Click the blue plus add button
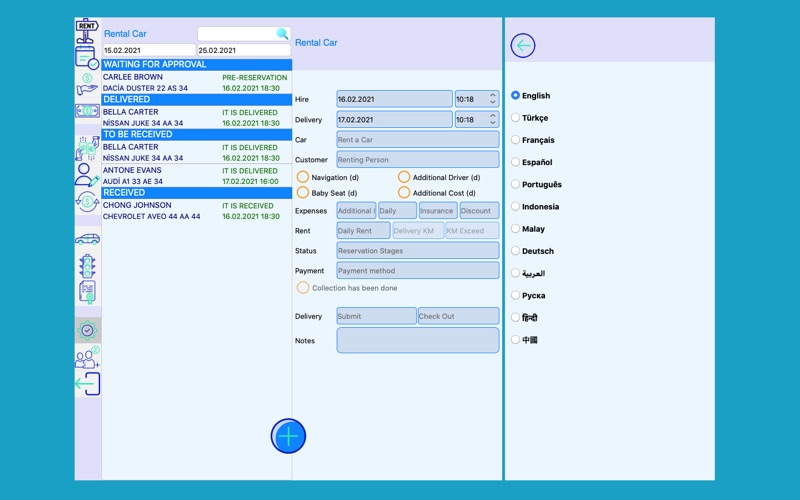The width and height of the screenshot is (800, 500). tap(288, 436)
